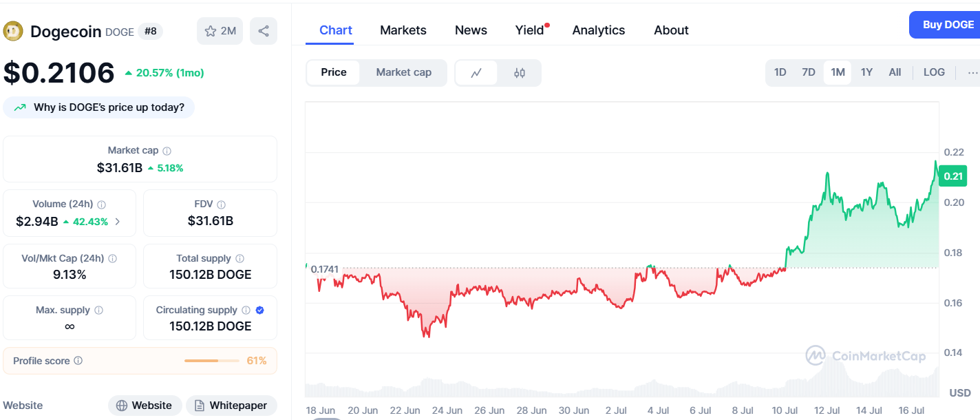Switch to candlestick chart icon
Viewport: 980px width, 420px height.
pos(520,73)
